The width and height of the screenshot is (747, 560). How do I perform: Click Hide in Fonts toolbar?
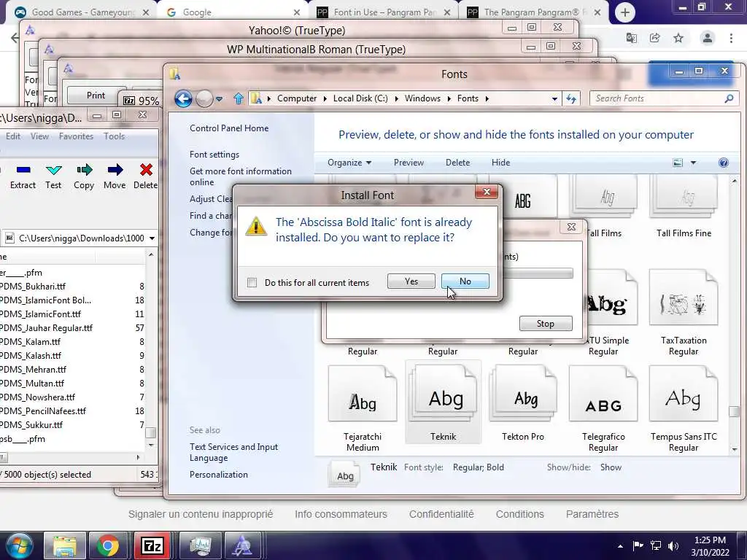500,163
